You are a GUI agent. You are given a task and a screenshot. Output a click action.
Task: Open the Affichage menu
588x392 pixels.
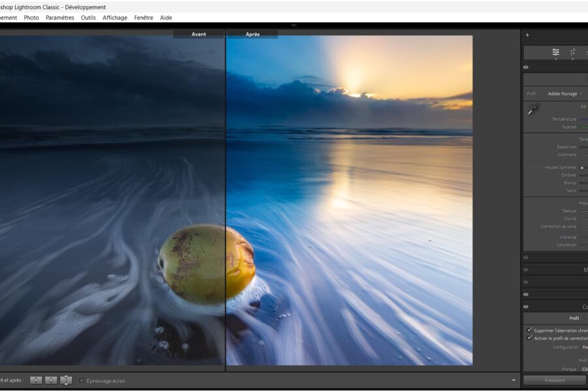pos(115,18)
